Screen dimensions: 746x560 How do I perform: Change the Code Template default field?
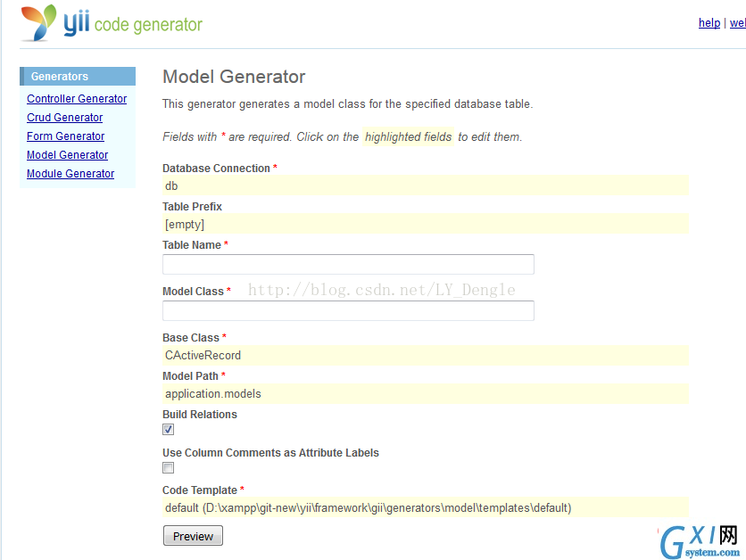point(426,507)
